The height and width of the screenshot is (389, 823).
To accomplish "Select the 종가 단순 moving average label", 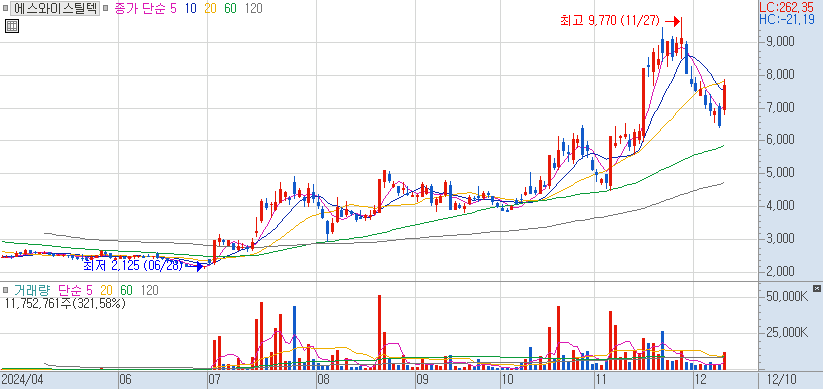I will [139, 8].
